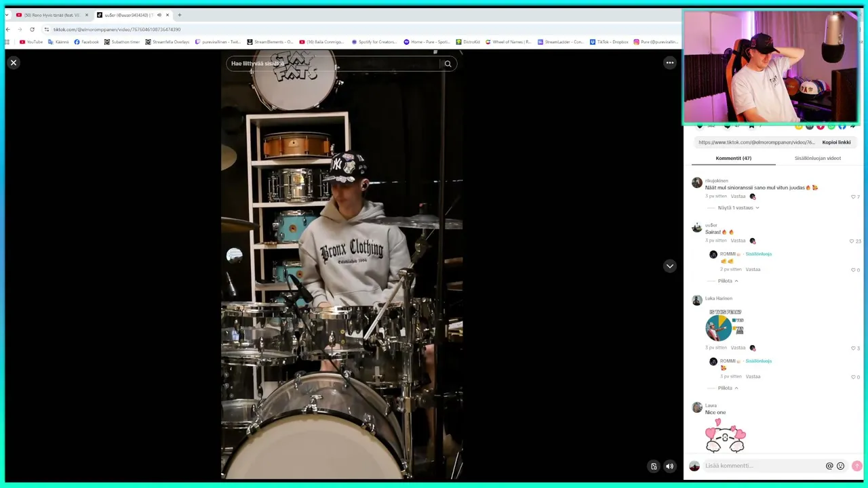The width and height of the screenshot is (868, 488).
Task: Go forward with the browser forward arrow
Action: (x=20, y=29)
